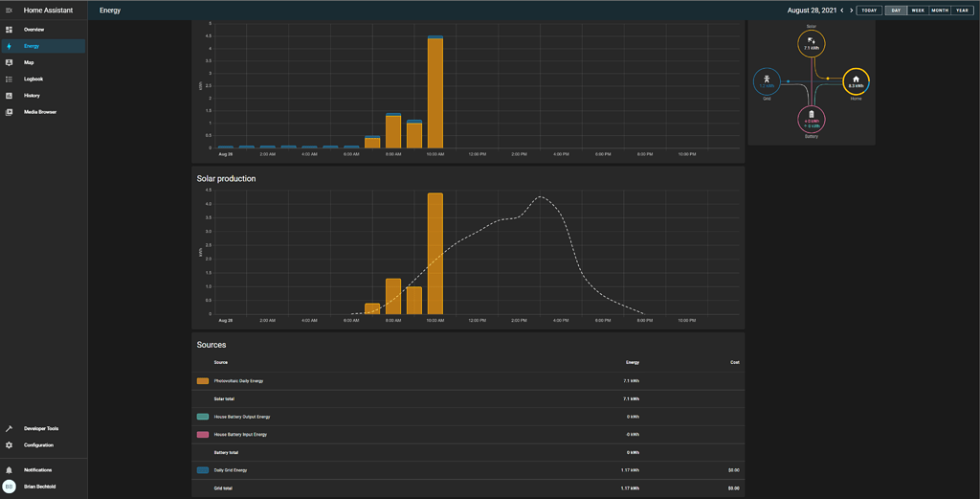Viewport: 980px width, 499px height.
Task: Click the Photovoltaic Daily Energy orange swatch
Action: pos(203,381)
